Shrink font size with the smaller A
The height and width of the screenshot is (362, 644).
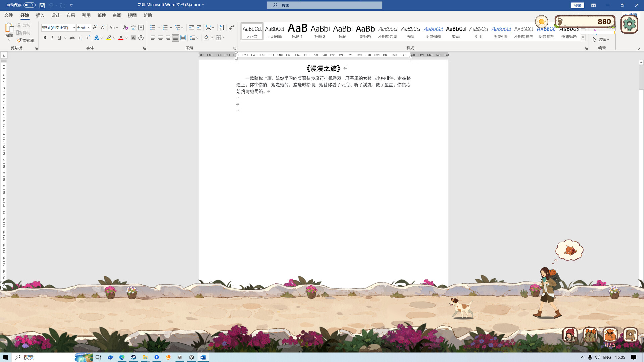pyautogui.click(x=103, y=28)
